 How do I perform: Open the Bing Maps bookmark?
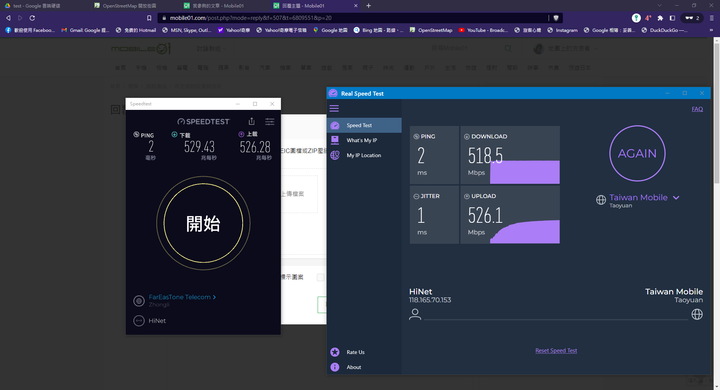click(x=378, y=30)
